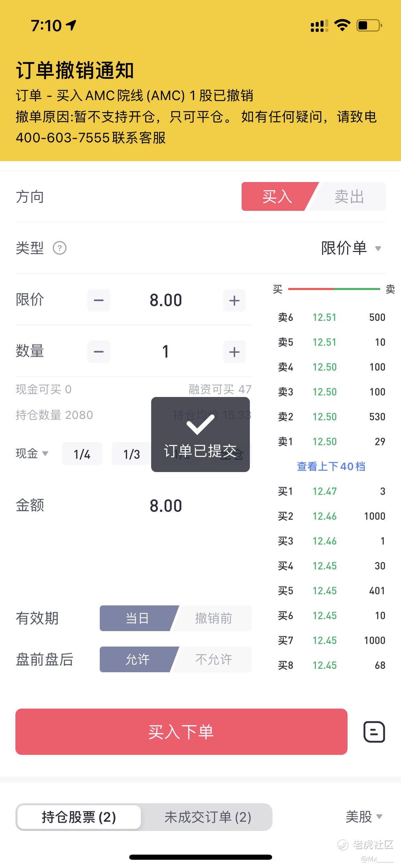This screenshot has width=401, height=868.
Task: Edit the limit price field showing 8.00
Action: (x=166, y=300)
